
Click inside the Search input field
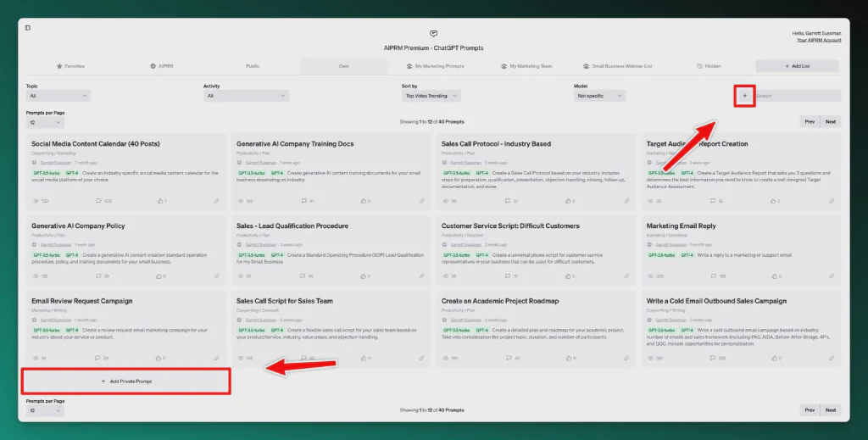(x=798, y=96)
